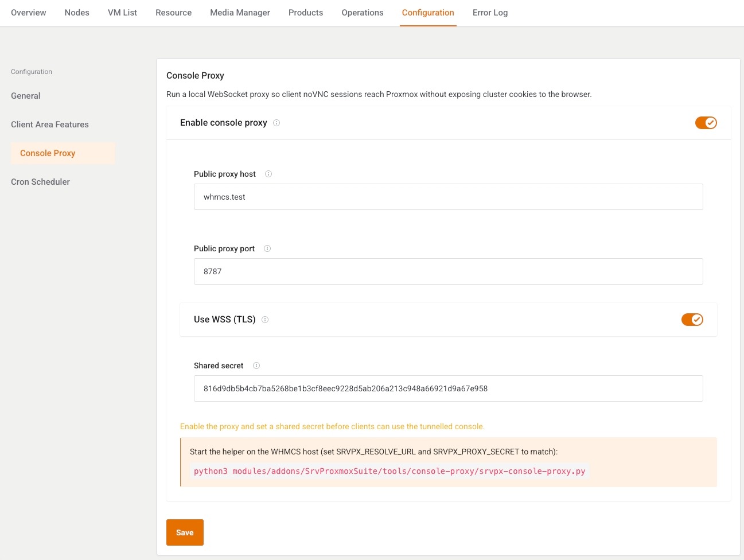Click the 'Start the helper on the WHMCS host' line

(373, 452)
